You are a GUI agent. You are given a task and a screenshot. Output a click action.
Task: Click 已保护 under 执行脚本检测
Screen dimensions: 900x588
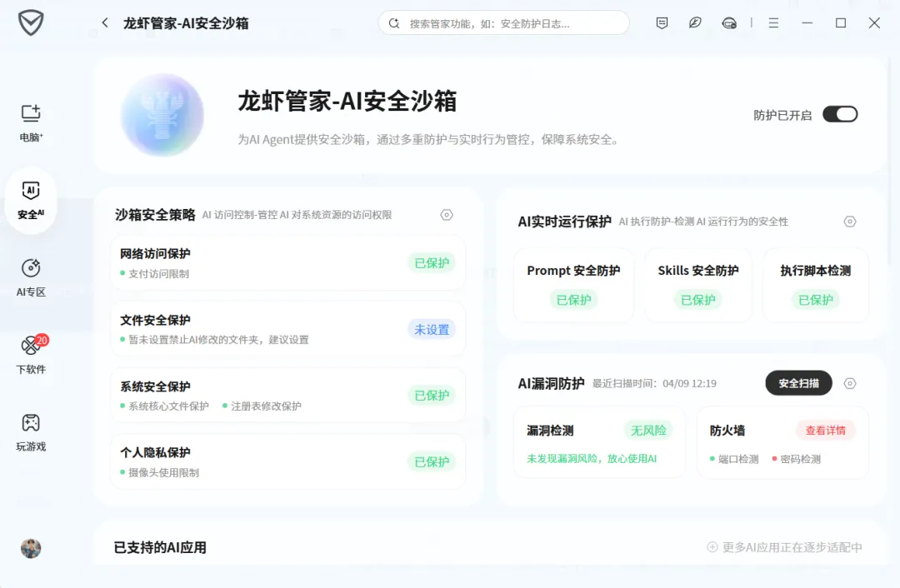click(816, 300)
